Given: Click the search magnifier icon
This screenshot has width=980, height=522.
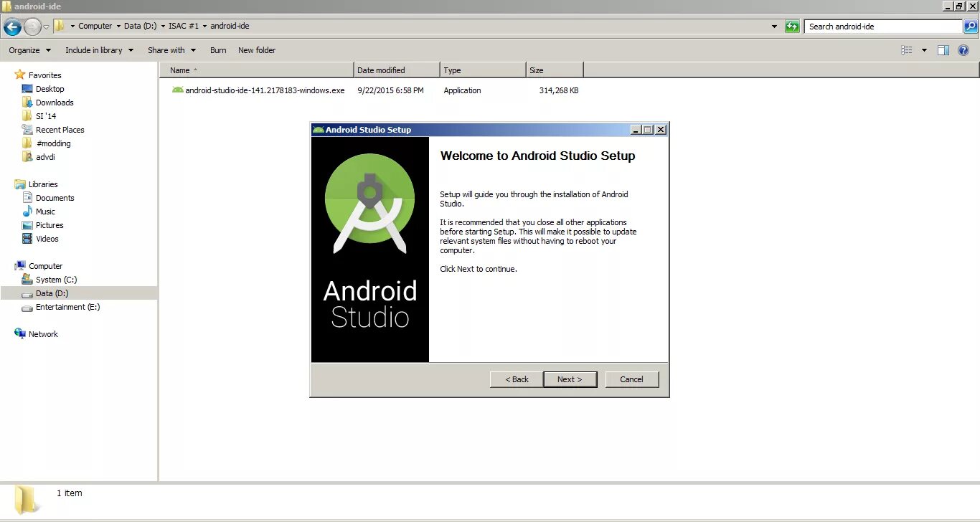Looking at the screenshot, I should [x=970, y=27].
